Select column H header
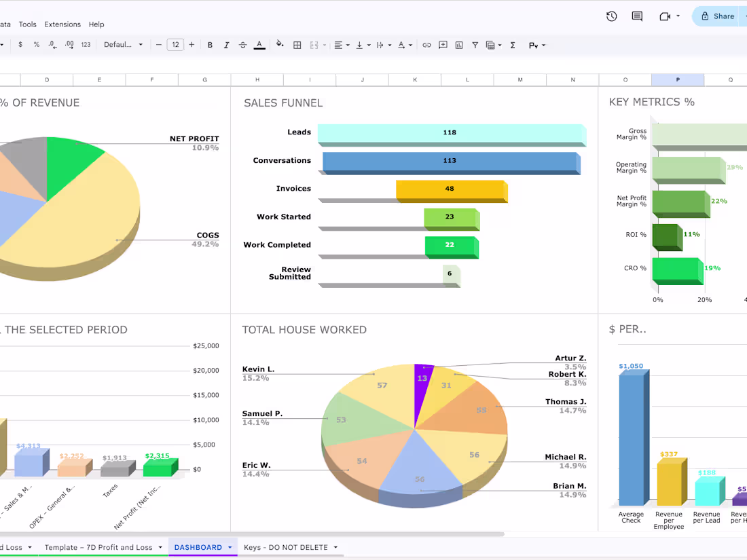 click(257, 79)
